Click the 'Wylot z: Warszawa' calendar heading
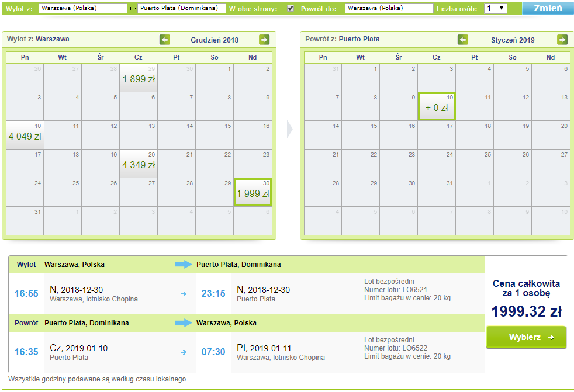Image resolution: width=574 pixels, height=392 pixels. pos(38,39)
